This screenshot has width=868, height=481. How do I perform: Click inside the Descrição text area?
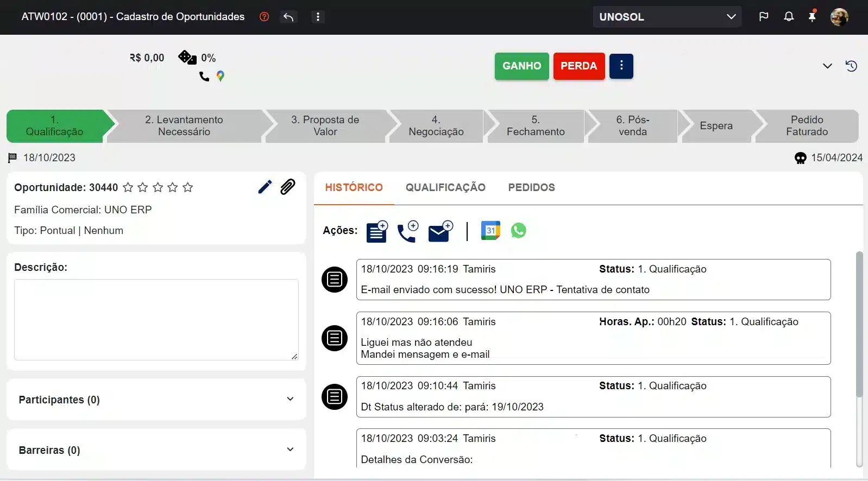[156, 320]
